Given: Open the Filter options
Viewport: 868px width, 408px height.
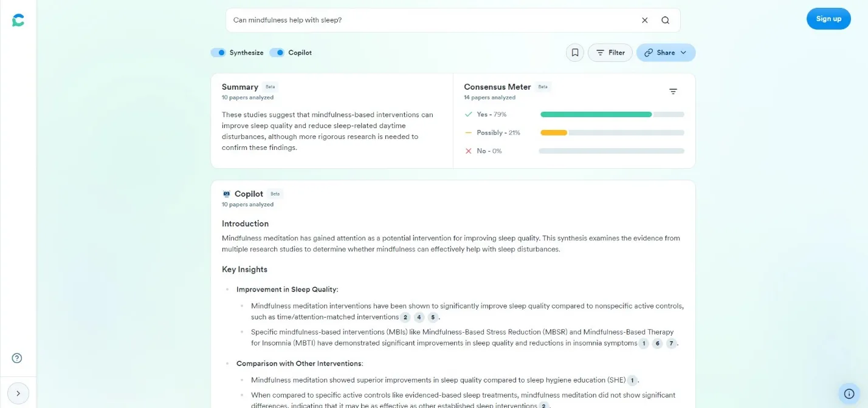Looking at the screenshot, I should coord(610,53).
